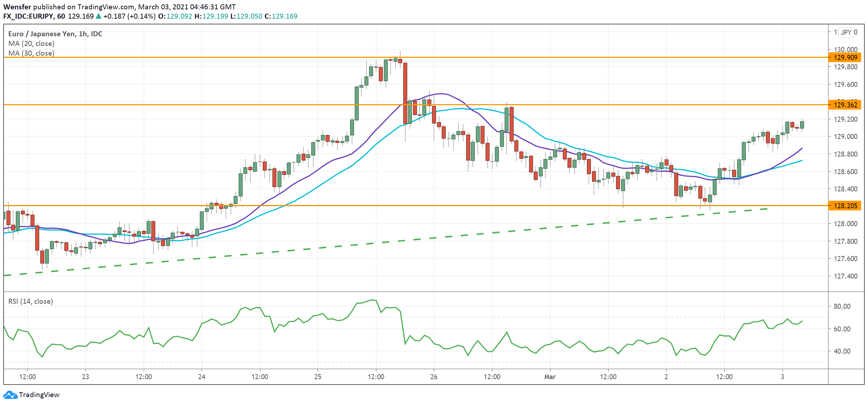Image resolution: width=868 pixels, height=405 pixels.
Task: Click the Euro / Japanese Yen chart title
Action: (x=55, y=34)
